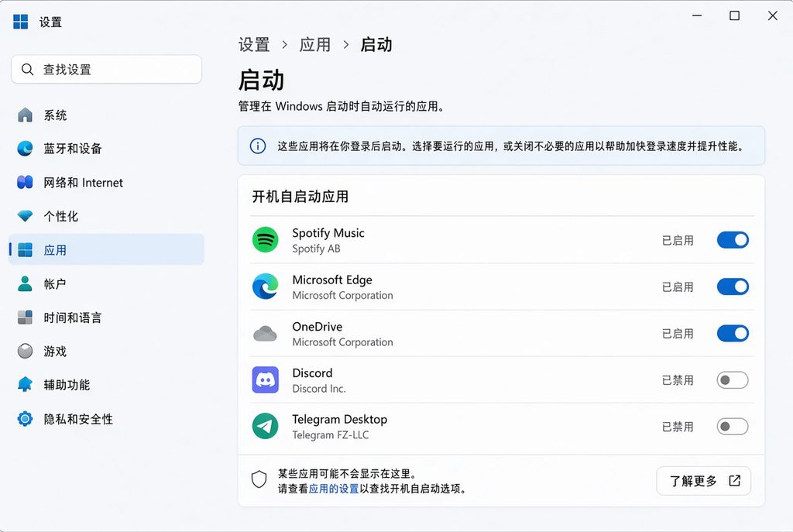Click the OneDrive cloud icon
The image size is (793, 532).
265,334
